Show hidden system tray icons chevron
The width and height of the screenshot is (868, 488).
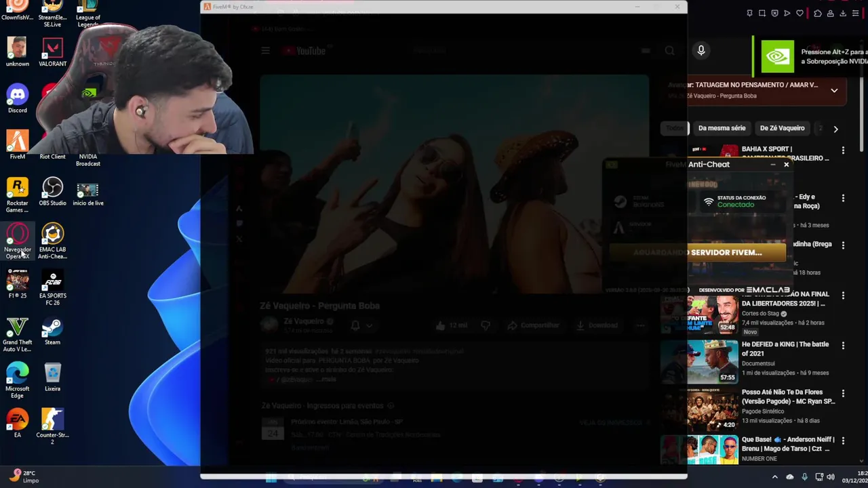pyautogui.click(x=775, y=476)
